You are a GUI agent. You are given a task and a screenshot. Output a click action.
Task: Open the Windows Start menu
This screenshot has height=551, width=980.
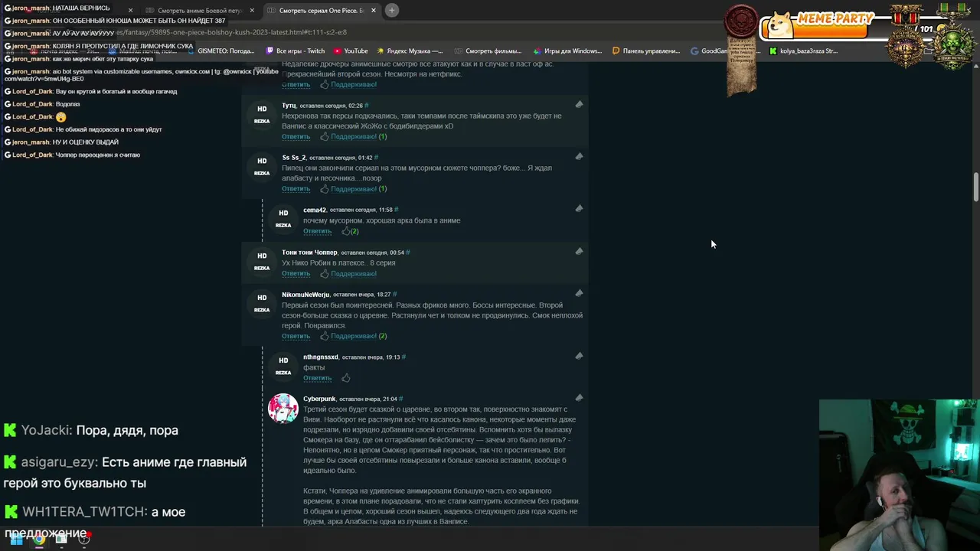(16, 540)
